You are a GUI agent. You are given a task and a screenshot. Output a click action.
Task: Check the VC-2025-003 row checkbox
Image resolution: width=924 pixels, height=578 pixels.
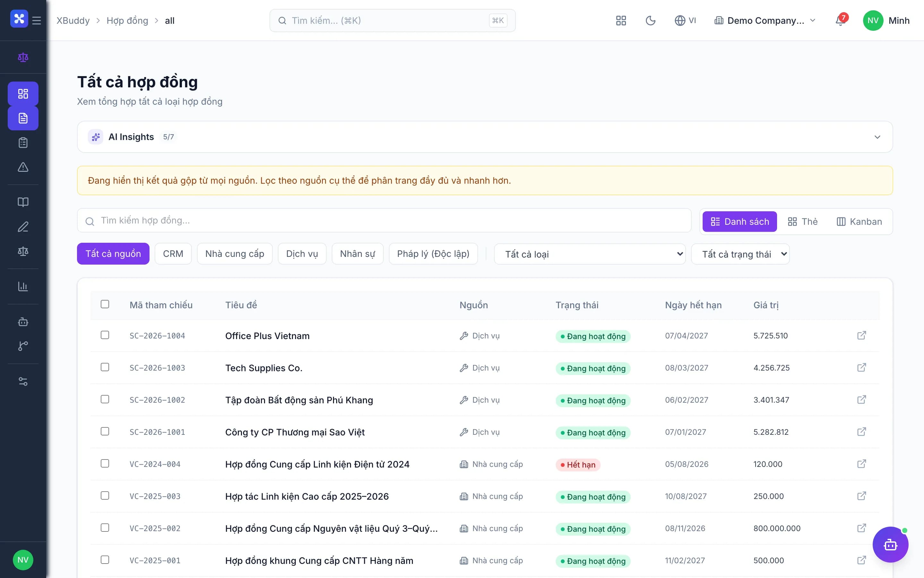coord(105,495)
